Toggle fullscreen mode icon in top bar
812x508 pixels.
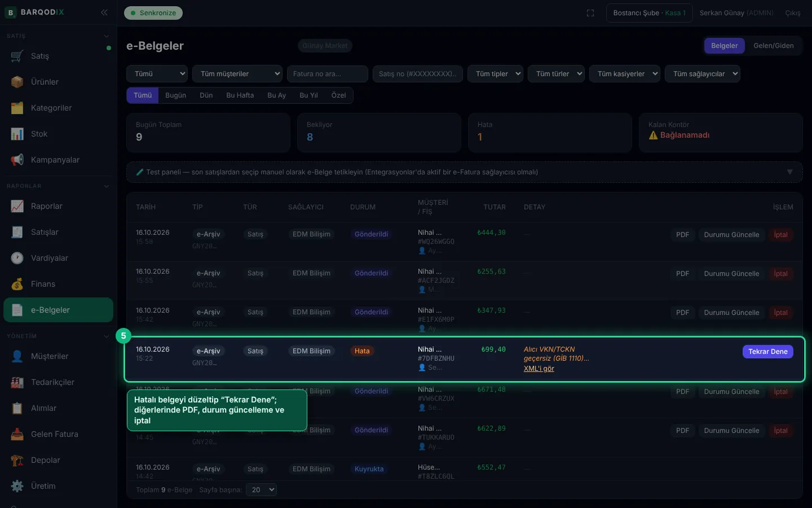pos(590,13)
